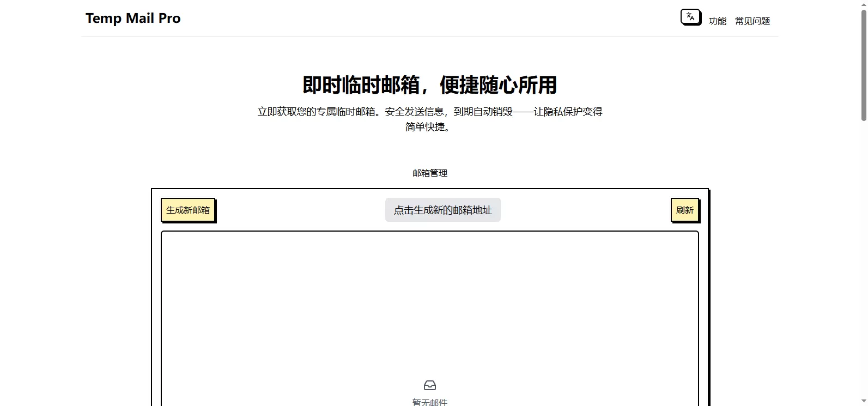
Task: Select the 邮箱管理 section label
Action: (429, 173)
